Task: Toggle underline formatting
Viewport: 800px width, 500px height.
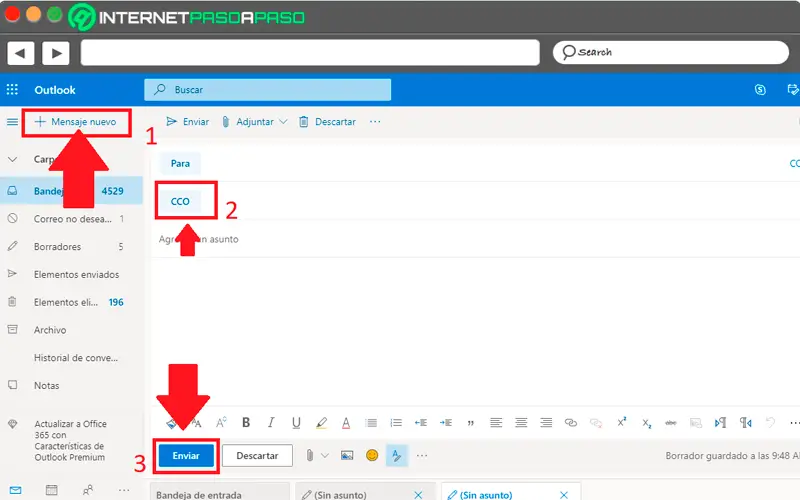Action: [x=296, y=422]
